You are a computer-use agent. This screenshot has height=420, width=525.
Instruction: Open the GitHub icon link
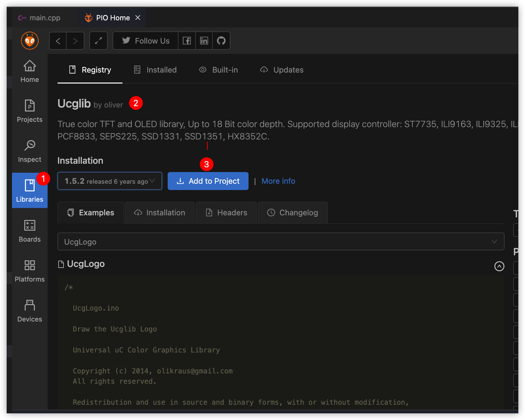pos(221,41)
